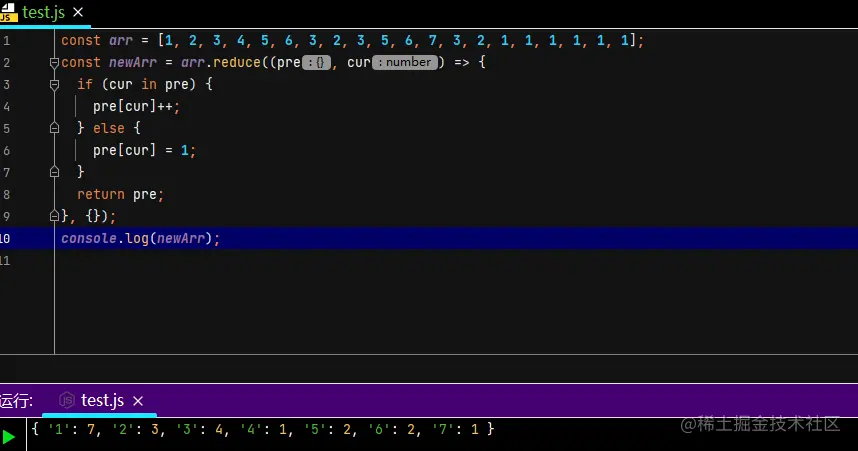Click the 'else' keyword on line 5
The image size is (858, 451).
109,128
